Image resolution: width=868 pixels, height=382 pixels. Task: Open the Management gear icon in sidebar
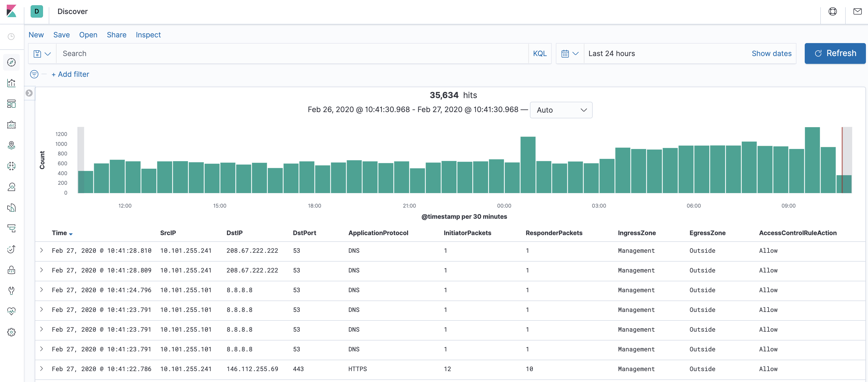[x=11, y=332]
